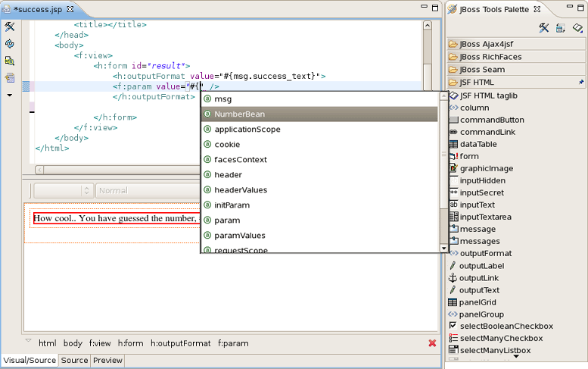The height and width of the screenshot is (369, 588).
Task: Open the Normal paragraph style dropdown
Action: click(148, 191)
